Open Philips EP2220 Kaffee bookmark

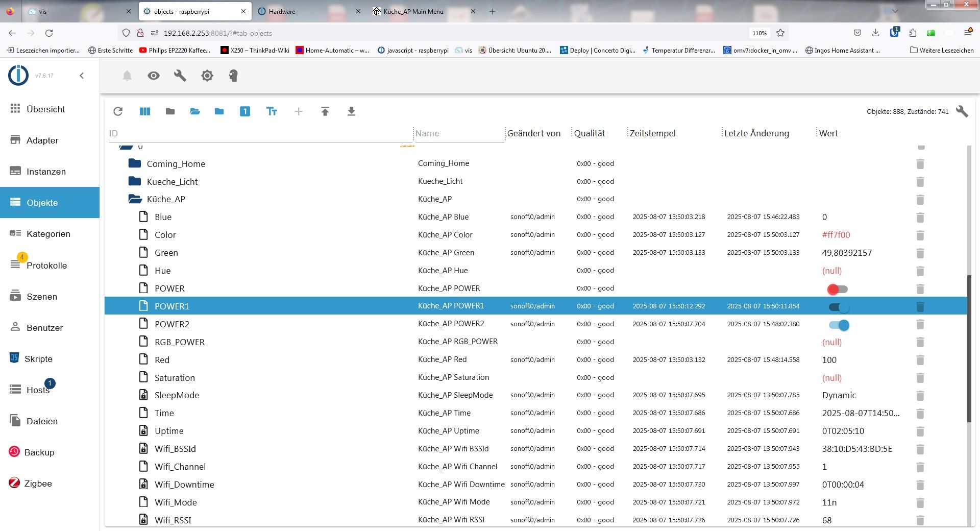click(175, 50)
